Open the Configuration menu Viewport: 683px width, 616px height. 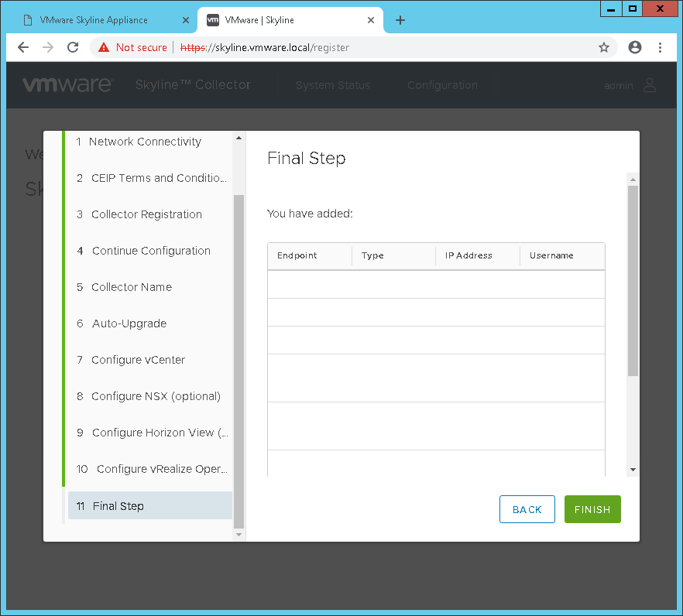(x=443, y=85)
